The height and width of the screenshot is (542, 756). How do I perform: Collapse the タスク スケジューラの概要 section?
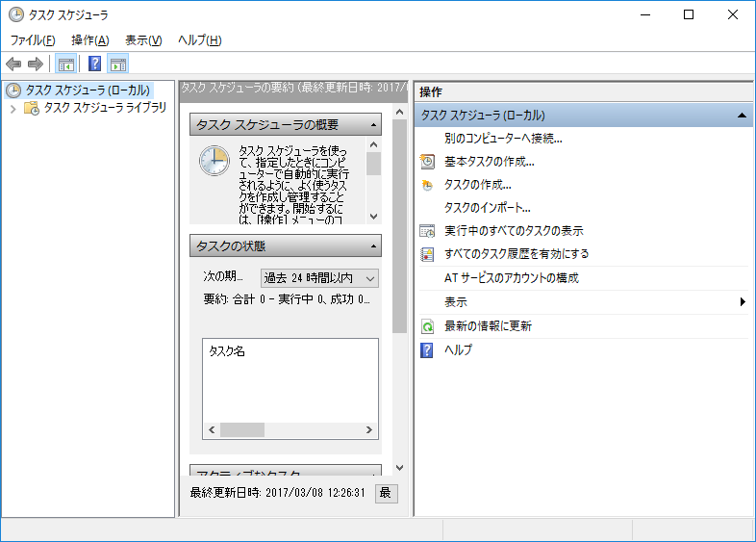(373, 125)
